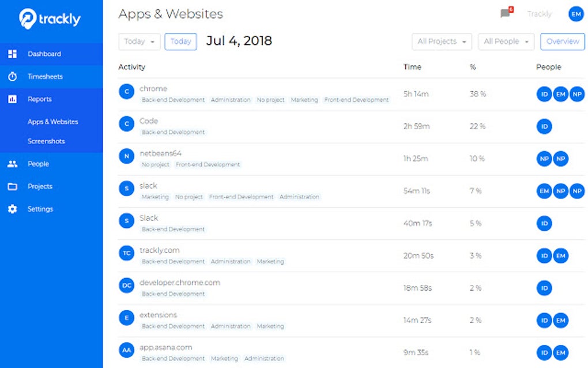
Task: Open the date range dropdown labeled Today
Action: pyautogui.click(x=139, y=42)
